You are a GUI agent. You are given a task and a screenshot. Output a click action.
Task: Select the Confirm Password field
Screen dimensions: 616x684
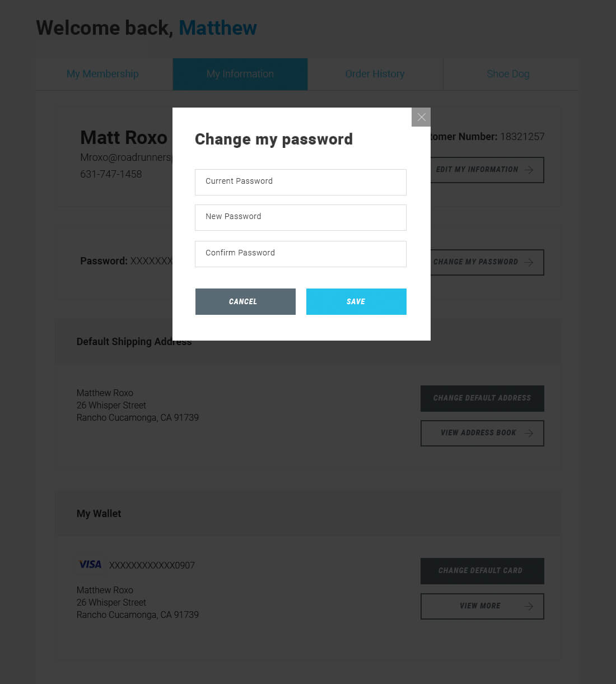[301, 254]
